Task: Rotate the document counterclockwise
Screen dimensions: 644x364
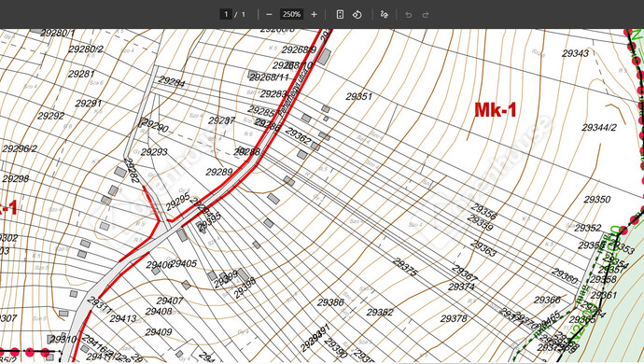Action: 357,14
